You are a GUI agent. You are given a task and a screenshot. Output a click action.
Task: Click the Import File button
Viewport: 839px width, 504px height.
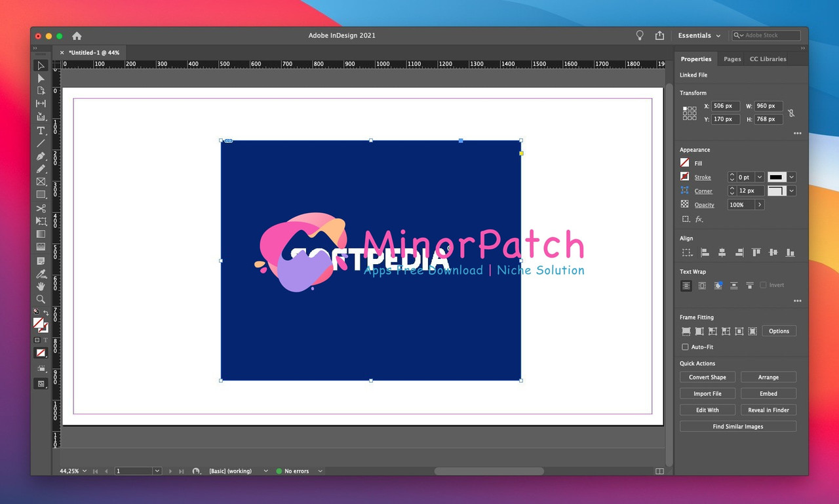(x=707, y=393)
